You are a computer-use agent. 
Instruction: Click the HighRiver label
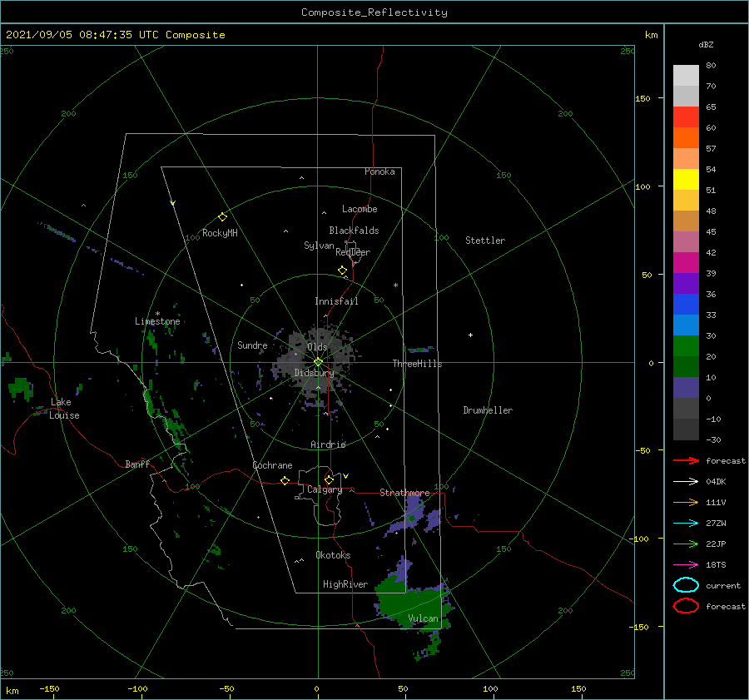(345, 584)
